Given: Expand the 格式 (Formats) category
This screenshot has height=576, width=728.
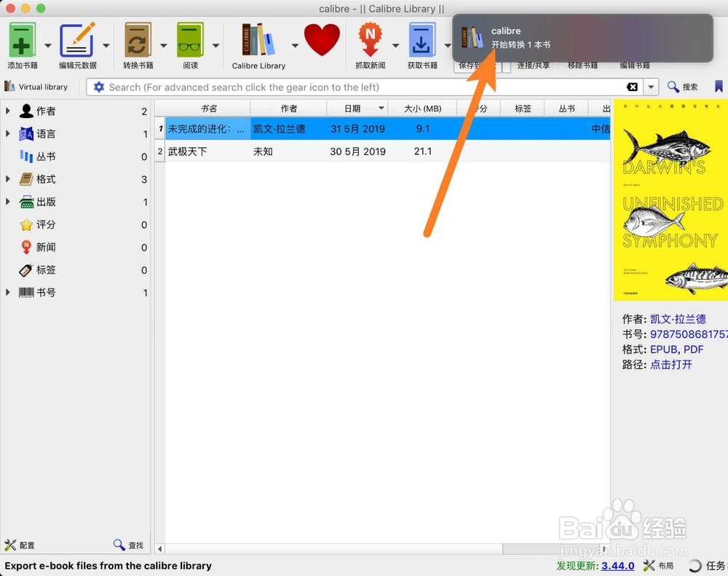Looking at the screenshot, I should 8,179.
